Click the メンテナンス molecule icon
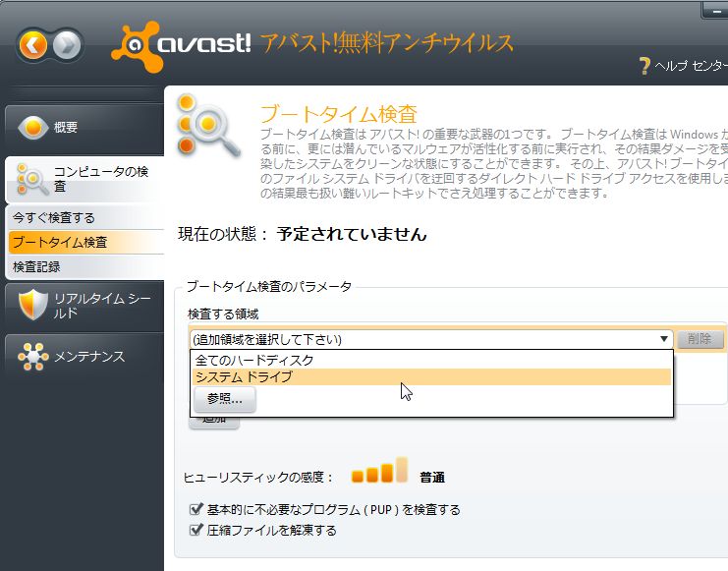This screenshot has width=728, height=571. pos(33,357)
